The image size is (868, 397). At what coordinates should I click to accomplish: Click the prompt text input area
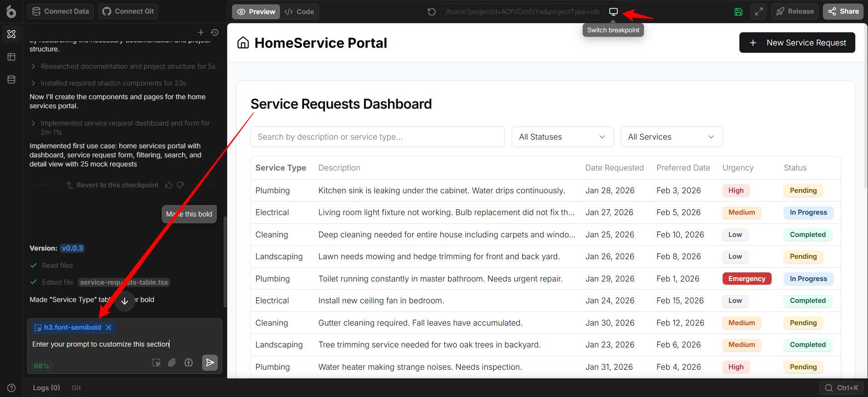click(125, 344)
